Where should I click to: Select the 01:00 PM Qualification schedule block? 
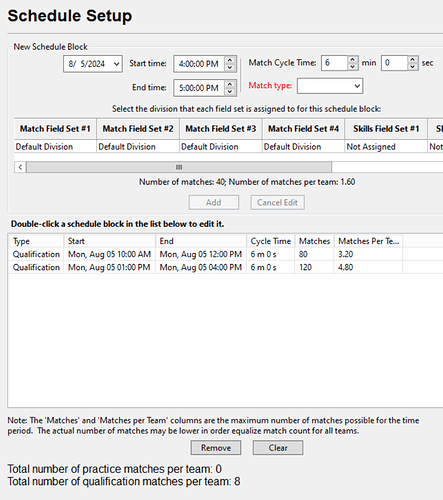pyautogui.click(x=226, y=267)
